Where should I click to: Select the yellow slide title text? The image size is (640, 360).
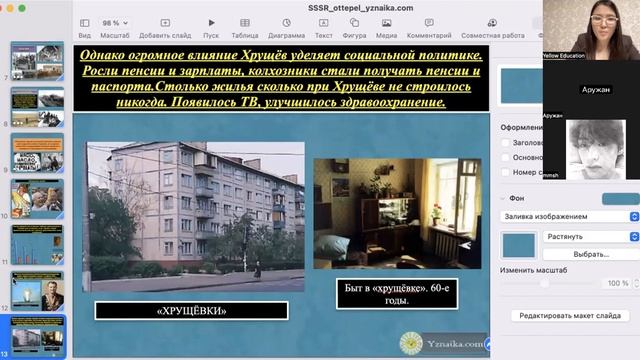(x=281, y=78)
